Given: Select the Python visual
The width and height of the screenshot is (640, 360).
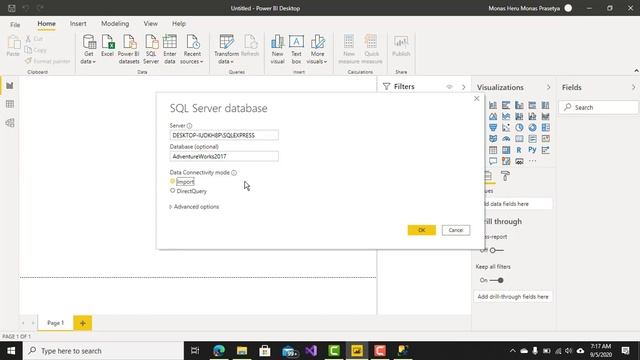Looking at the screenshot, I should pyautogui.click(x=532, y=150).
